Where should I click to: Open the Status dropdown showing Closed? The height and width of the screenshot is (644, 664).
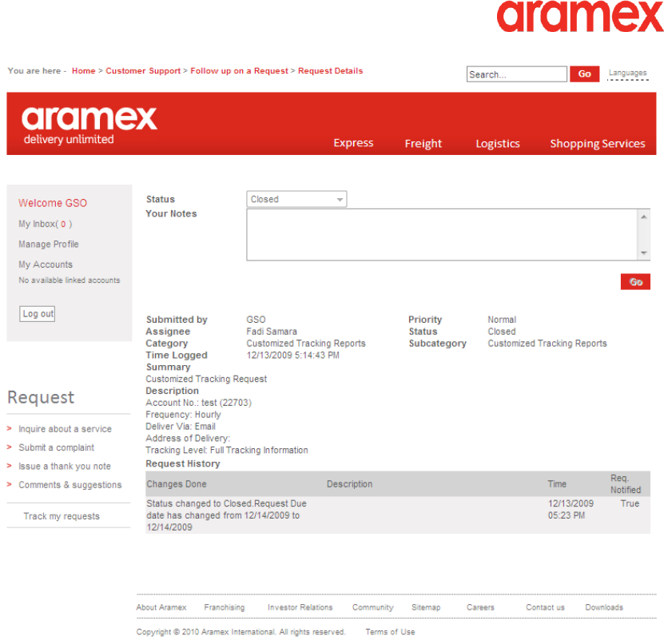click(x=296, y=199)
